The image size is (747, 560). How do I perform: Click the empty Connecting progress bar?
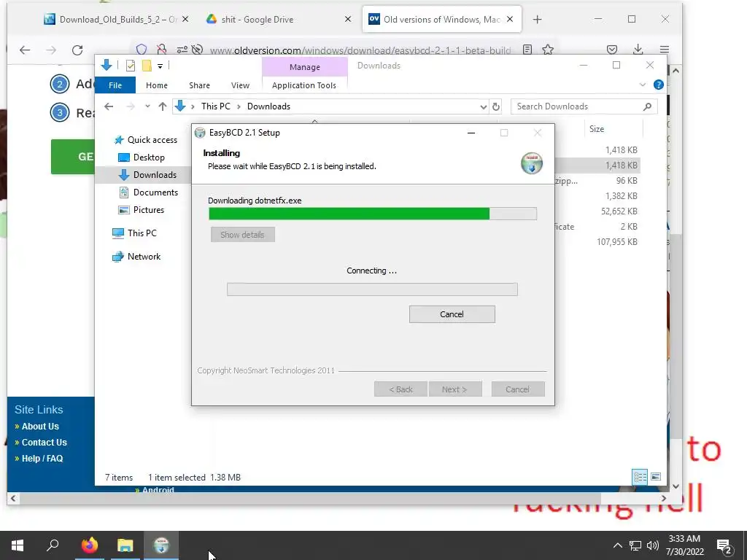coord(372,289)
